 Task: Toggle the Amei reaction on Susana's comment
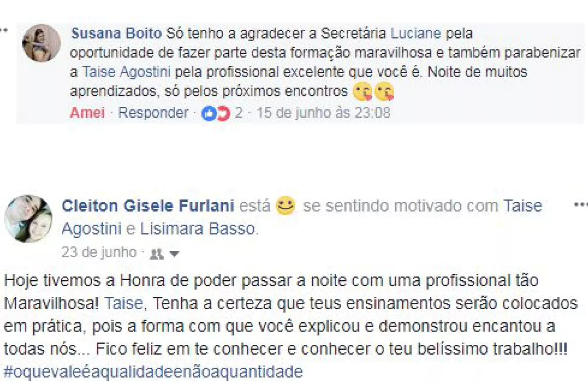tap(87, 113)
